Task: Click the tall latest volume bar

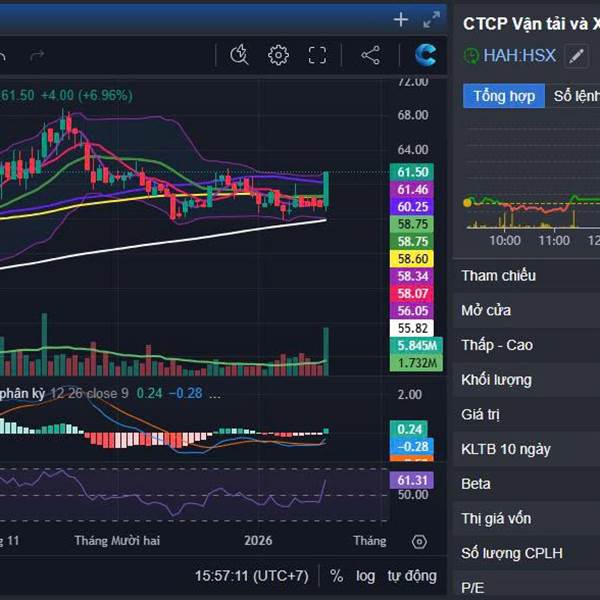Action: tap(326, 351)
